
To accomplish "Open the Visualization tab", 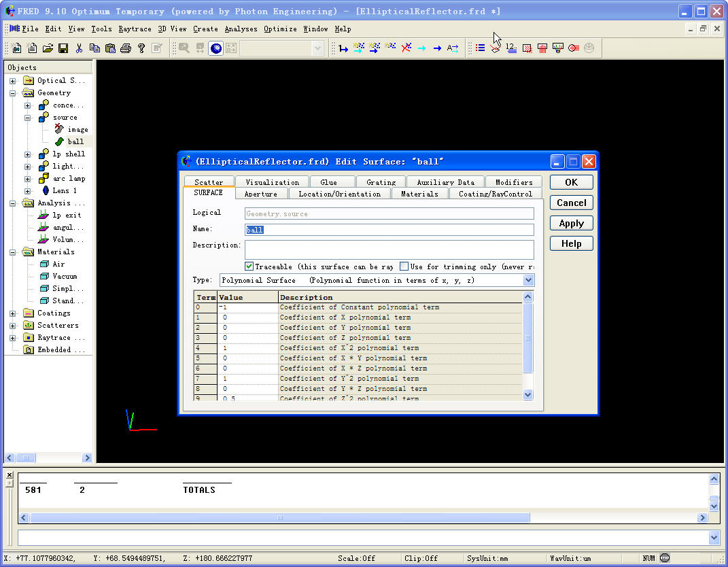I will point(272,182).
